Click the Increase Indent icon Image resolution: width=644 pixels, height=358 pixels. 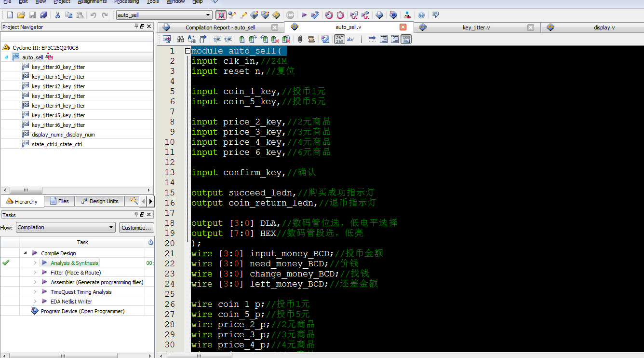pyautogui.click(x=217, y=39)
